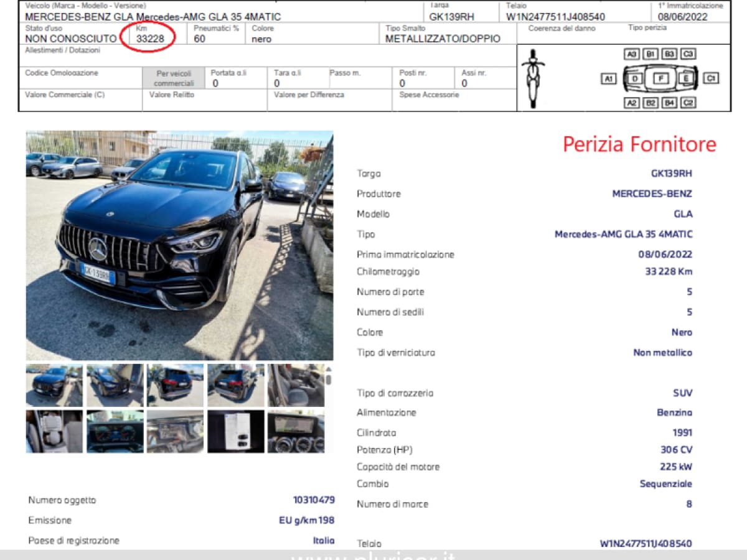Click the Pneumatici % field showing 60
The image size is (747, 560).
point(200,39)
